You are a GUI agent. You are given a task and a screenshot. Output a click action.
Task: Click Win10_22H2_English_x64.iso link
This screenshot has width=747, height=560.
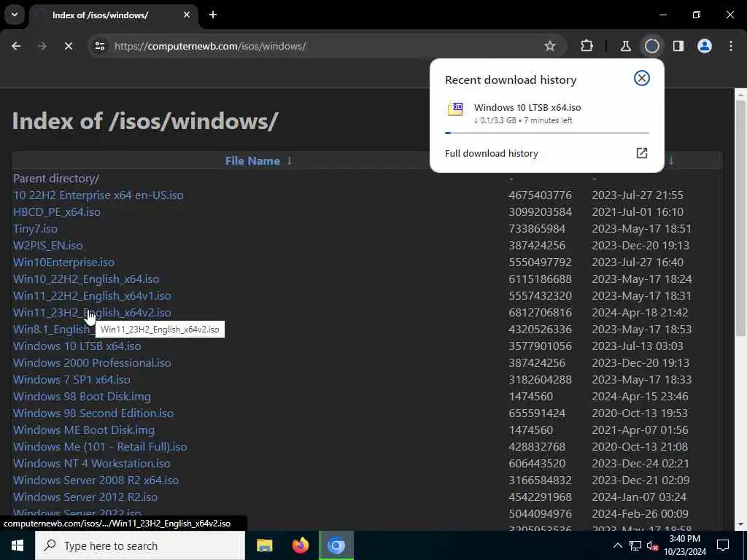tap(86, 279)
